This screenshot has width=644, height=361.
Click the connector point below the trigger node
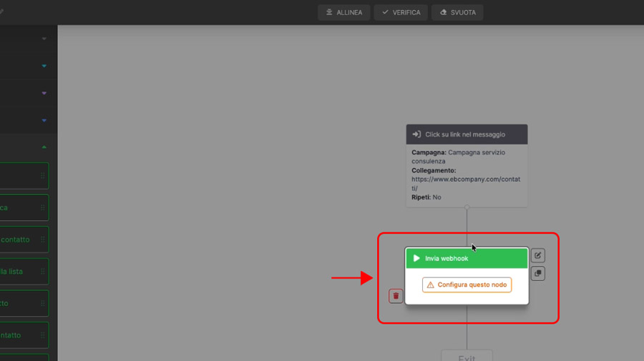pyautogui.click(x=467, y=208)
